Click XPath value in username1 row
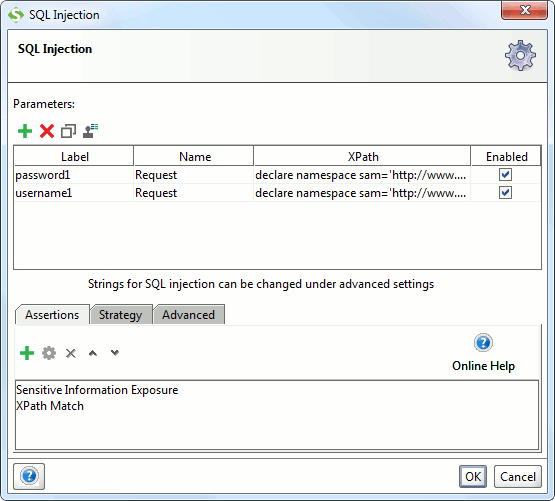555x501 pixels. 362,193
